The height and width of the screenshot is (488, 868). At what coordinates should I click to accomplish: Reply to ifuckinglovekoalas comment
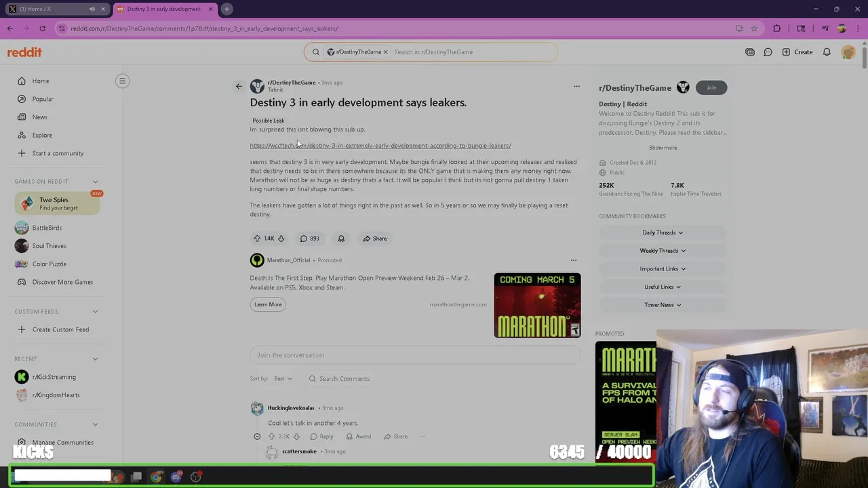click(x=321, y=436)
